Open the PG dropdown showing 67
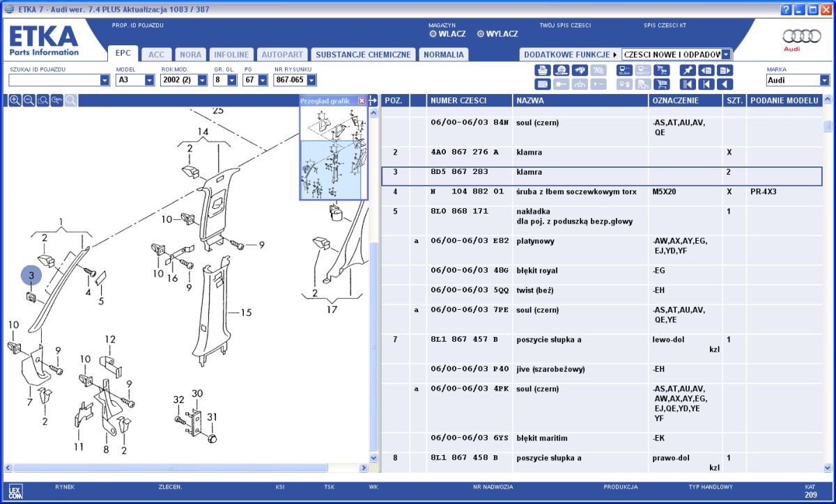The width and height of the screenshot is (836, 504). (x=263, y=80)
